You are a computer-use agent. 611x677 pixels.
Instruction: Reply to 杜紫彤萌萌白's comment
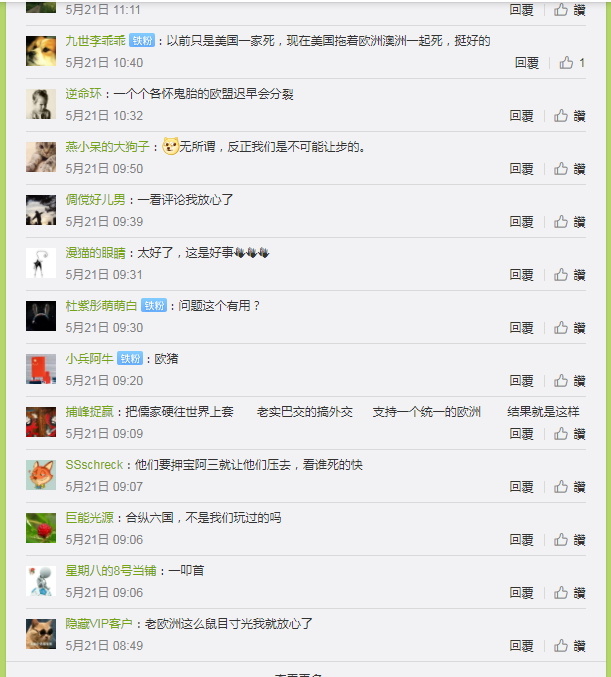(x=522, y=328)
